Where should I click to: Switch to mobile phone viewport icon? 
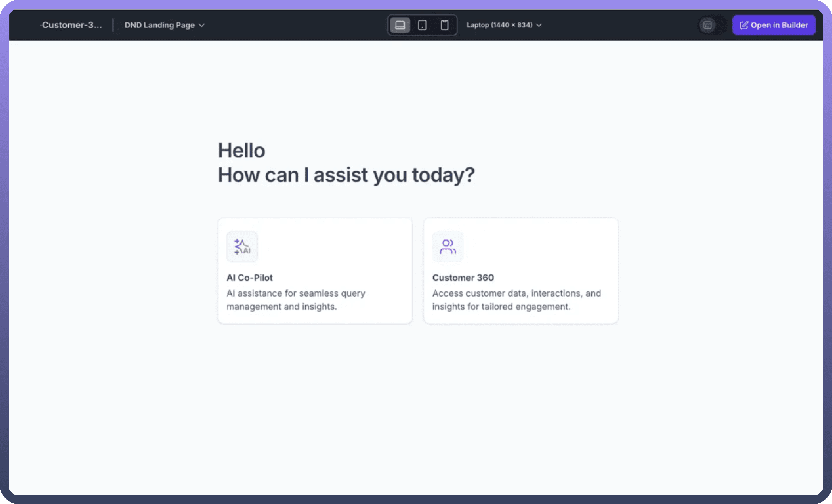[444, 25]
